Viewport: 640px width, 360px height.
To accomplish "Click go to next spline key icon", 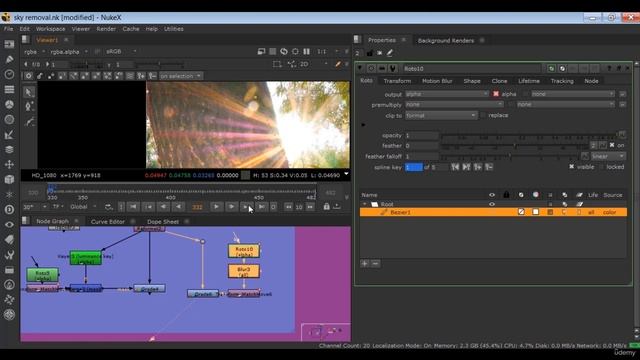I will tap(467, 167).
